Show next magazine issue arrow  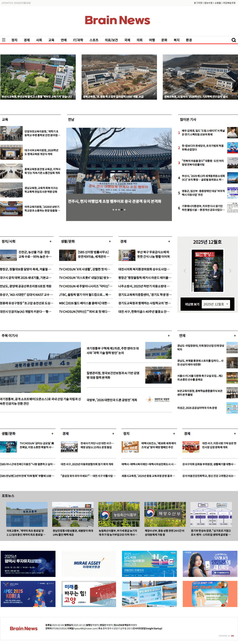pyautogui.click(x=230, y=271)
